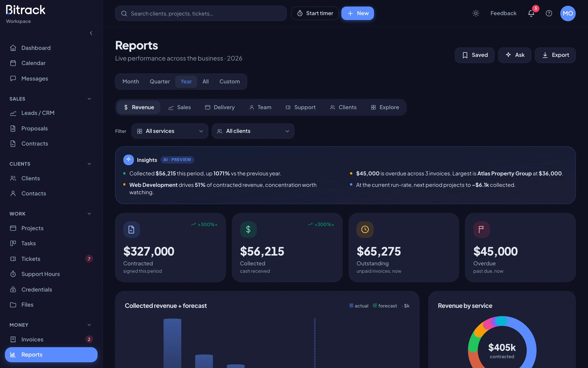
Task: Collapse the MONEY section
Action: 89,325
